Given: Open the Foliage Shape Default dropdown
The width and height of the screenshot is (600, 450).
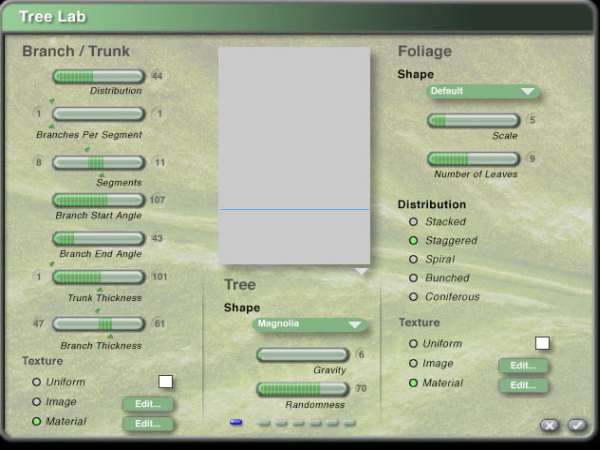Looking at the screenshot, I should coord(483,91).
